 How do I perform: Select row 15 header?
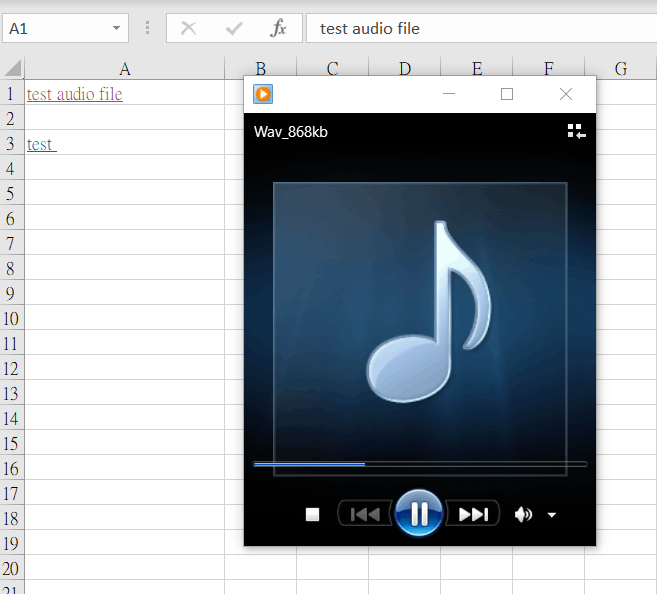[x=12, y=442]
